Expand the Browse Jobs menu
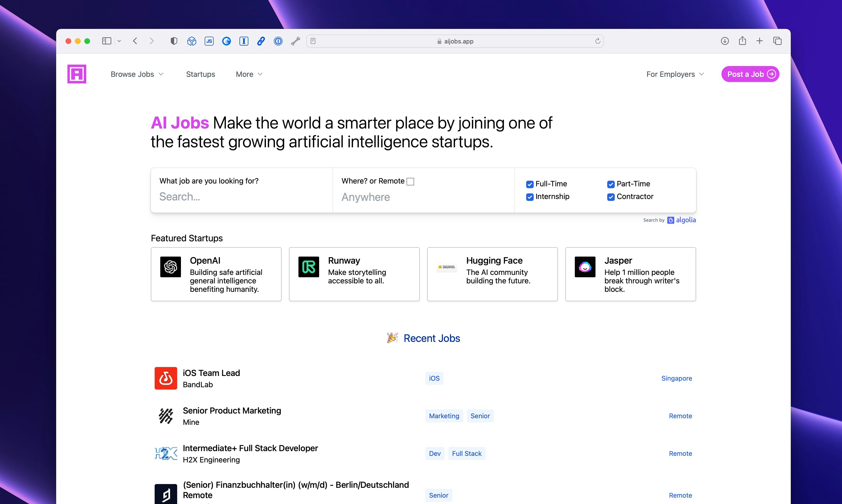The width and height of the screenshot is (842, 504). click(137, 74)
